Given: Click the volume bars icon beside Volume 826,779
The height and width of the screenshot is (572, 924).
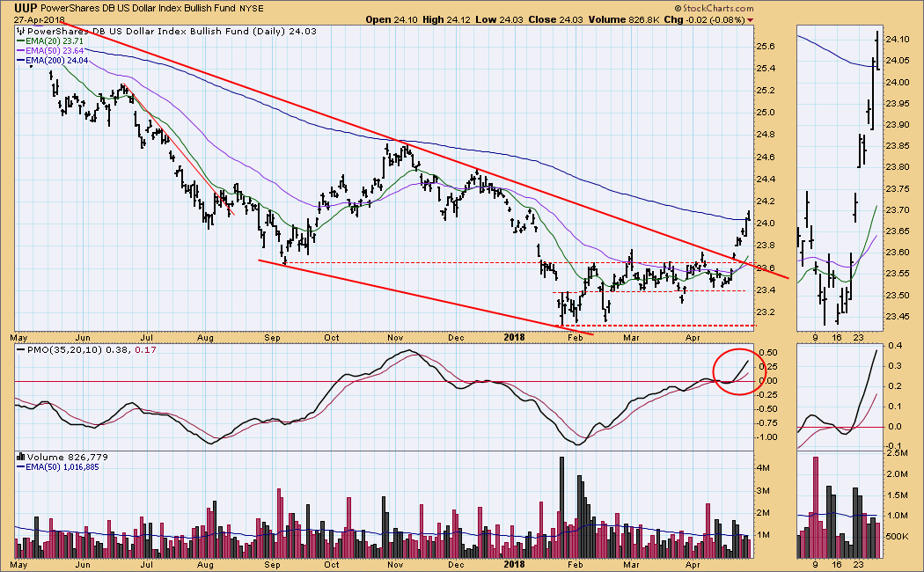Looking at the screenshot, I should point(21,457).
